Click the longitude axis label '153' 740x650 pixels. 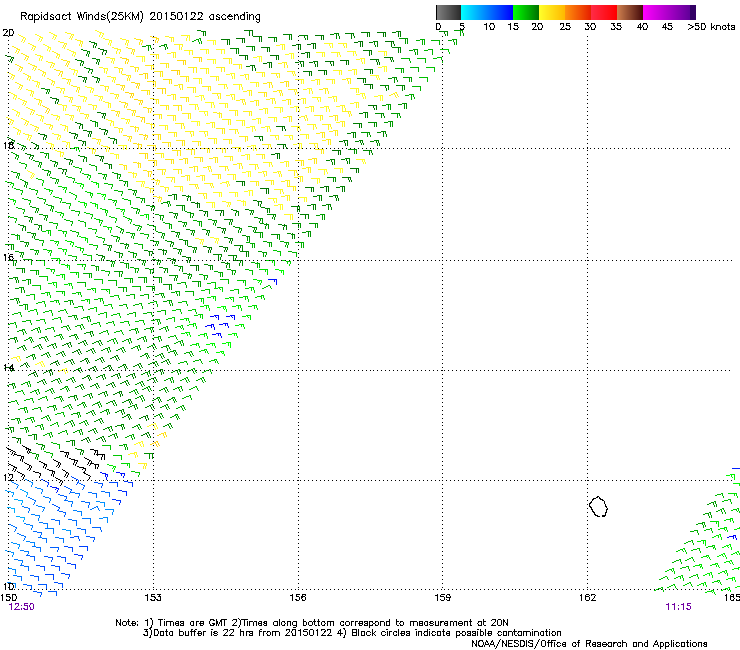tap(153, 598)
